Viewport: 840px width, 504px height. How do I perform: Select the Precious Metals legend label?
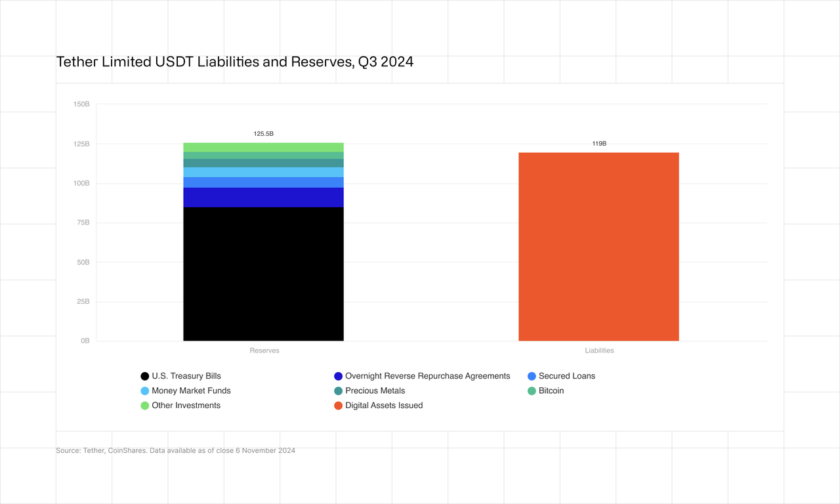point(375,390)
